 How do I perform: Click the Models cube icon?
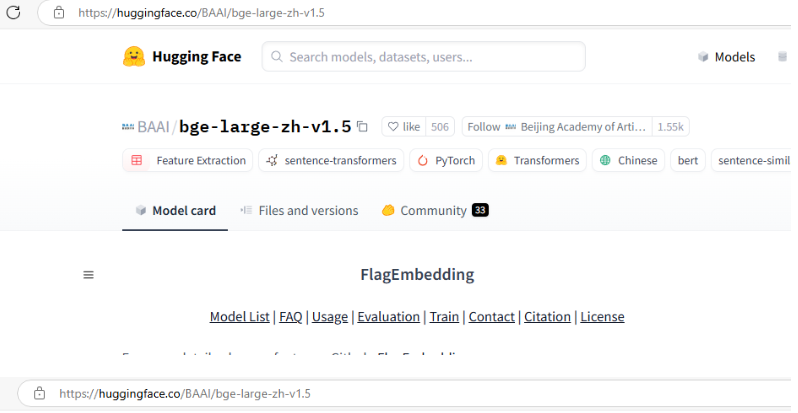click(x=703, y=57)
